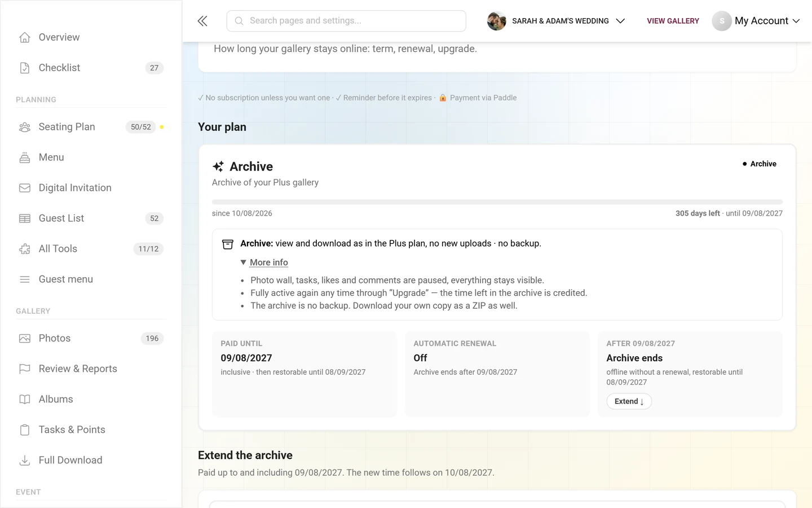Open the Sarah & Adam's Wedding dropdown
Screen dimensions: 812x508
click(x=556, y=21)
